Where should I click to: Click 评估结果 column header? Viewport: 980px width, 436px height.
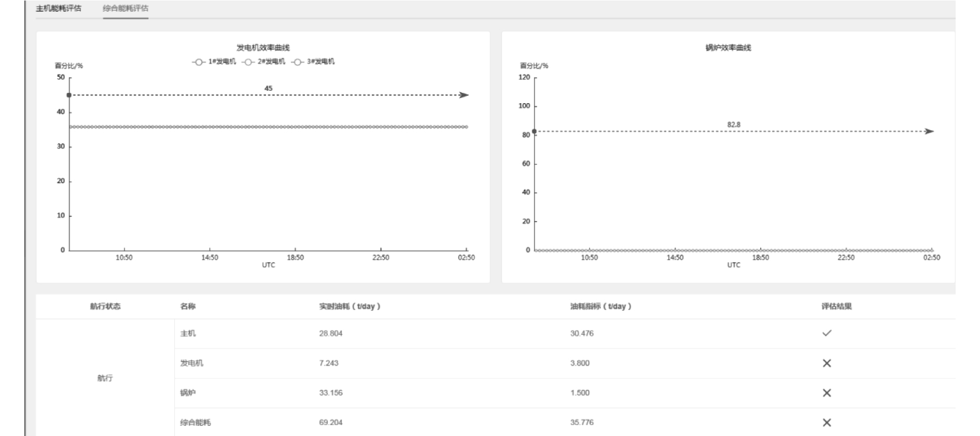(836, 306)
